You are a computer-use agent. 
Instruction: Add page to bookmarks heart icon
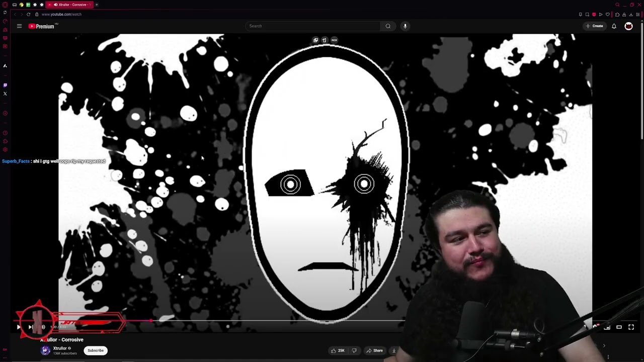click(607, 14)
